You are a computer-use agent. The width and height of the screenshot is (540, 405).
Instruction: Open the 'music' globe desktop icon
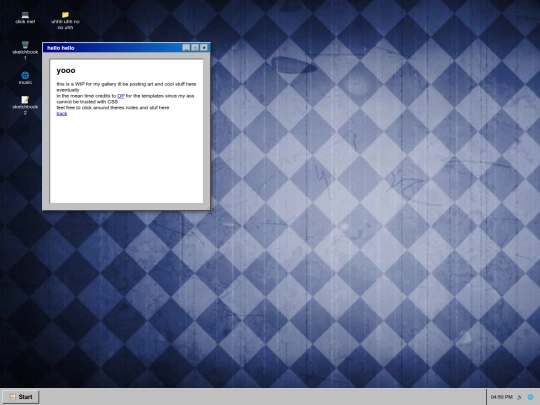25,78
